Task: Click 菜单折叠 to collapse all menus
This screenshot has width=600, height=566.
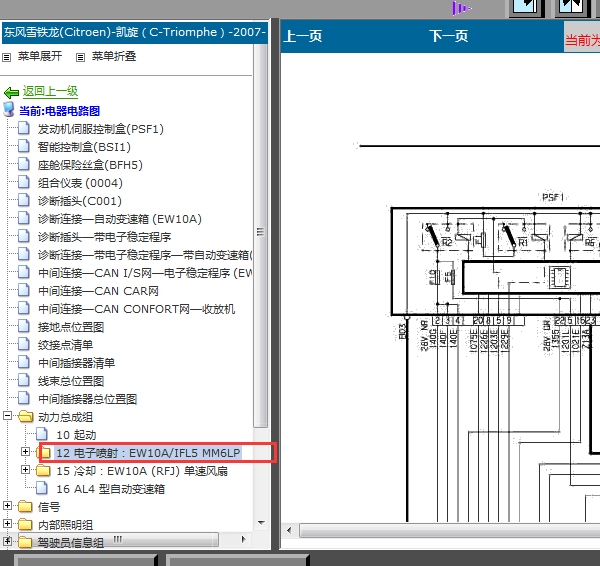Action: pos(114,57)
